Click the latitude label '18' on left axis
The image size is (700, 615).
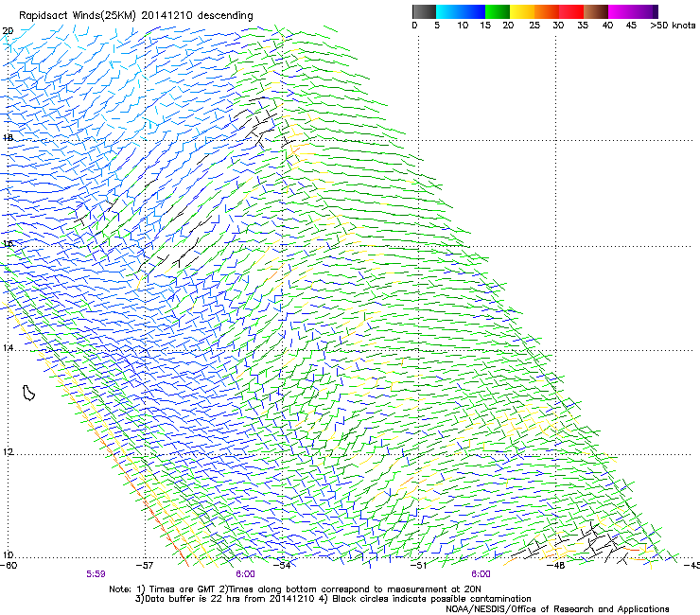click(8, 137)
